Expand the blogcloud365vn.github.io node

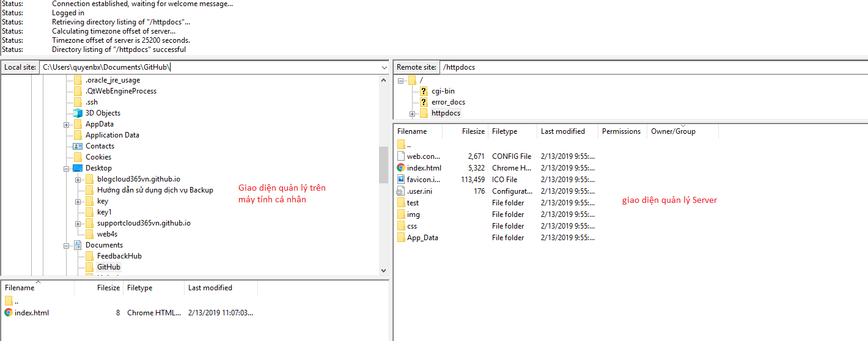coord(78,180)
